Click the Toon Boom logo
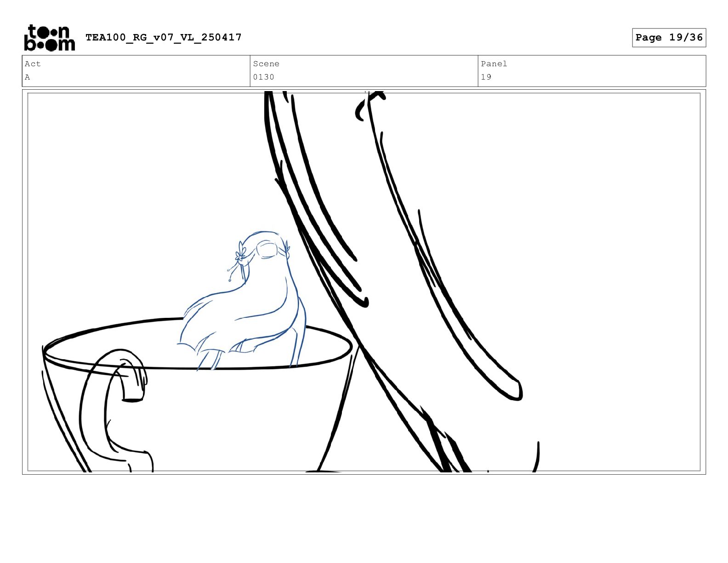The image size is (728, 563). 49,38
